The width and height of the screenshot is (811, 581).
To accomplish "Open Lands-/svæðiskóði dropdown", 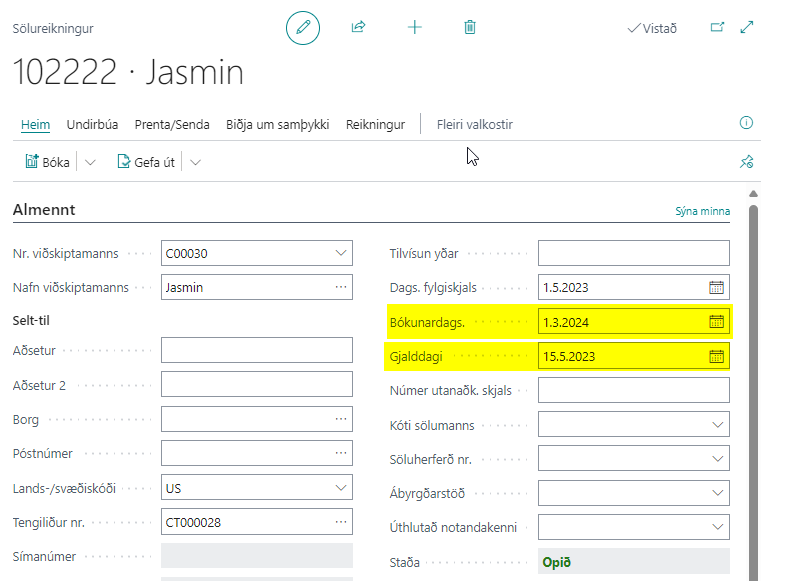I will [x=340, y=489].
